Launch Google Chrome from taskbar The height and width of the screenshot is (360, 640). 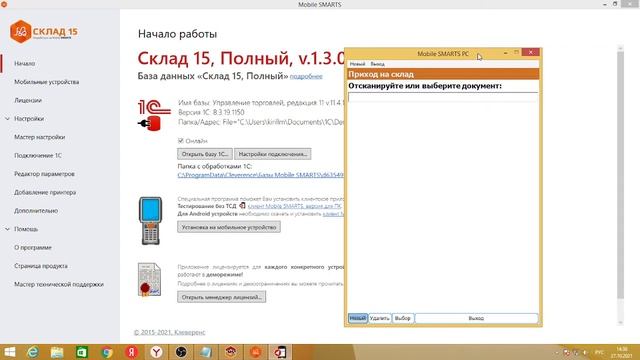[x=107, y=352]
